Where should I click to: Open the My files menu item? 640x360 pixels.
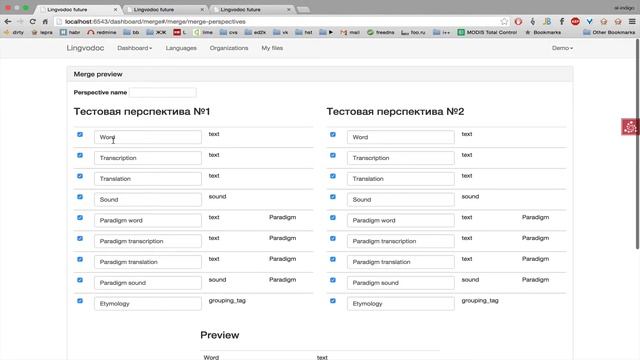[x=272, y=48]
